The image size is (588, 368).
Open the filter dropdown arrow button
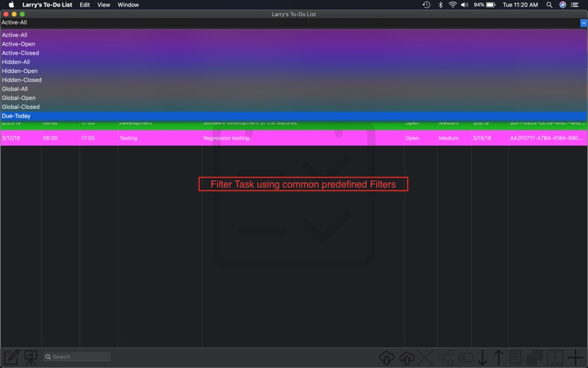pyautogui.click(x=584, y=23)
